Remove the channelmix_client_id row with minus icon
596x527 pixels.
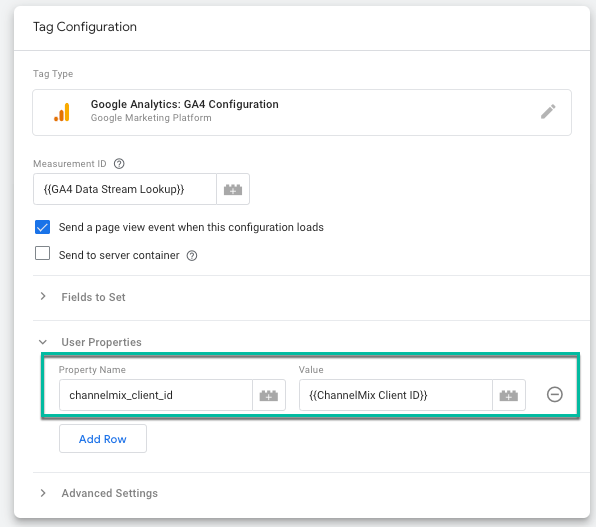tap(555, 394)
